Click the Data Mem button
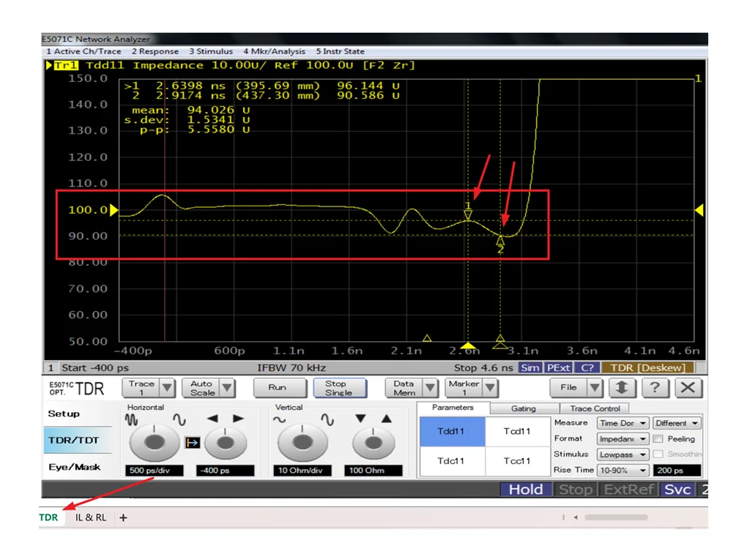This screenshot has height=560, width=750. pyautogui.click(x=404, y=387)
